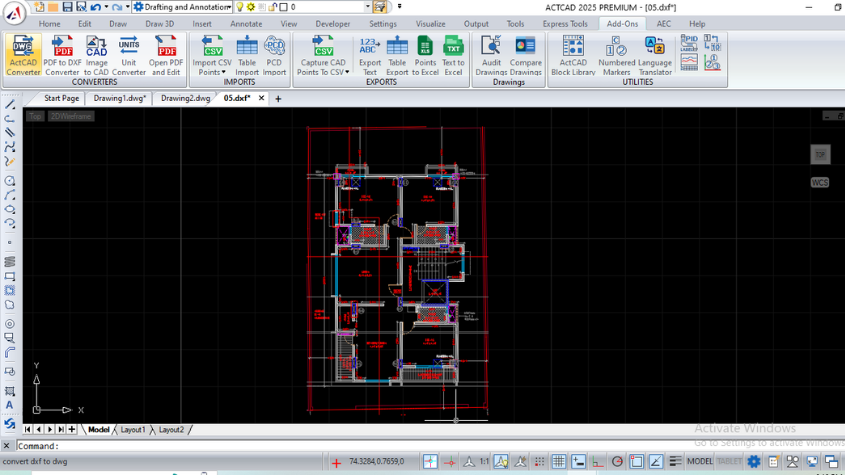Click the TOP view cube face

coord(820,155)
